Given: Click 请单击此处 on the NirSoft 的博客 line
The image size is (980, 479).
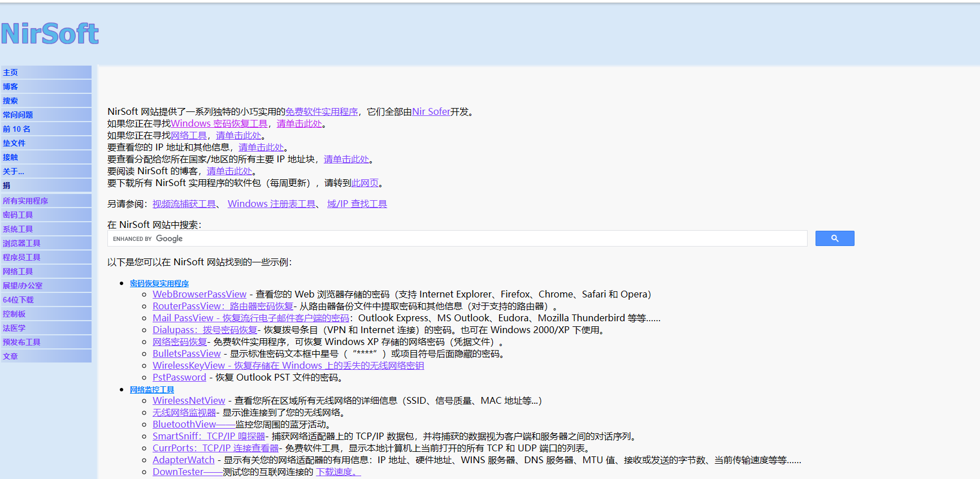Looking at the screenshot, I should (x=229, y=171).
